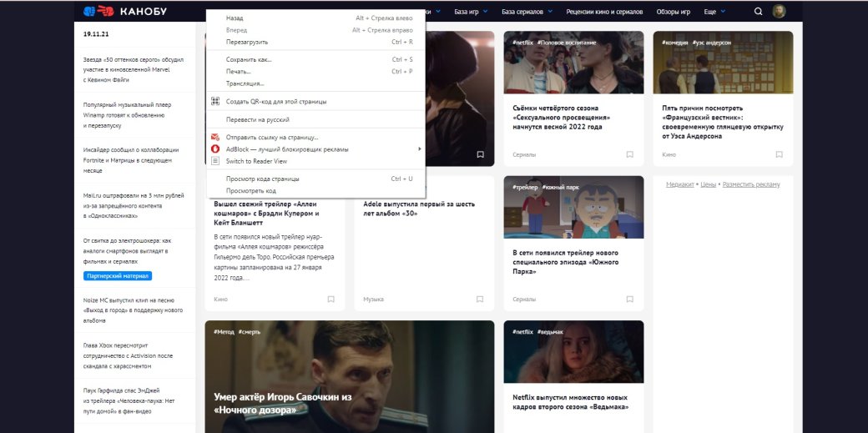Bookmark the Sex Education season four article

630,154
